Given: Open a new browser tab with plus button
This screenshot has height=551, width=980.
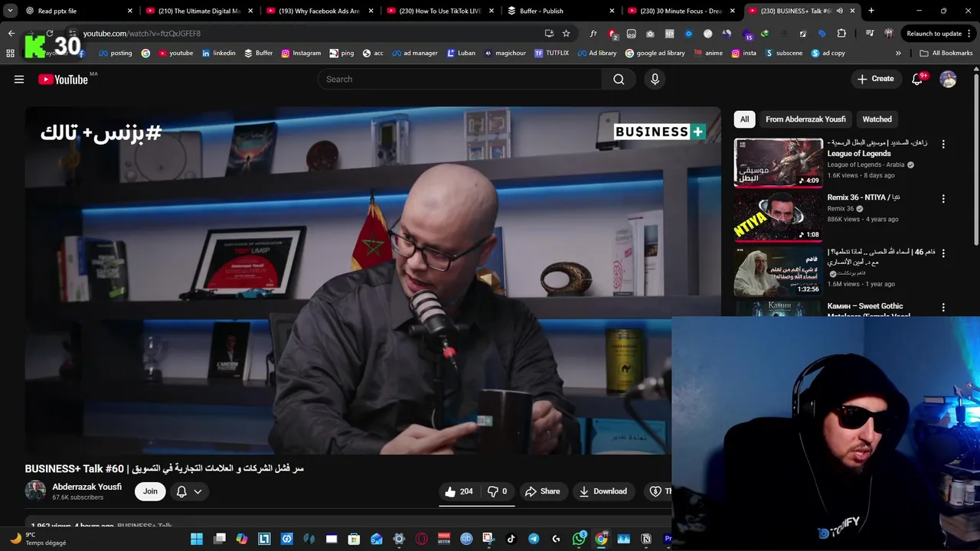Looking at the screenshot, I should coord(871,11).
